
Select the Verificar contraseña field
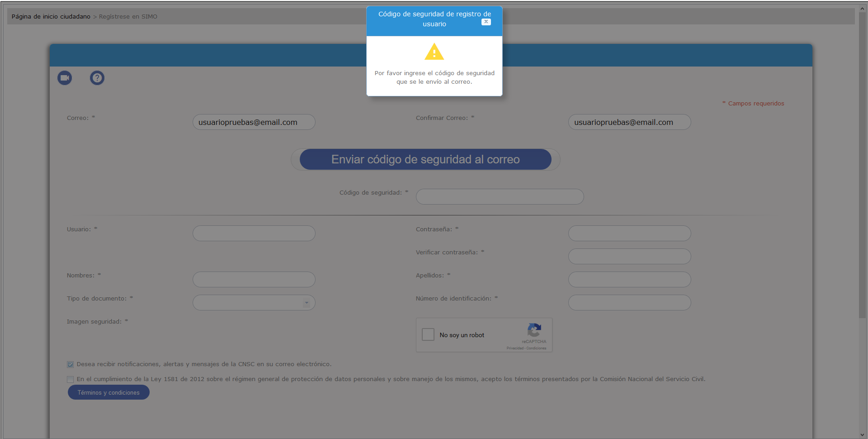(629, 257)
